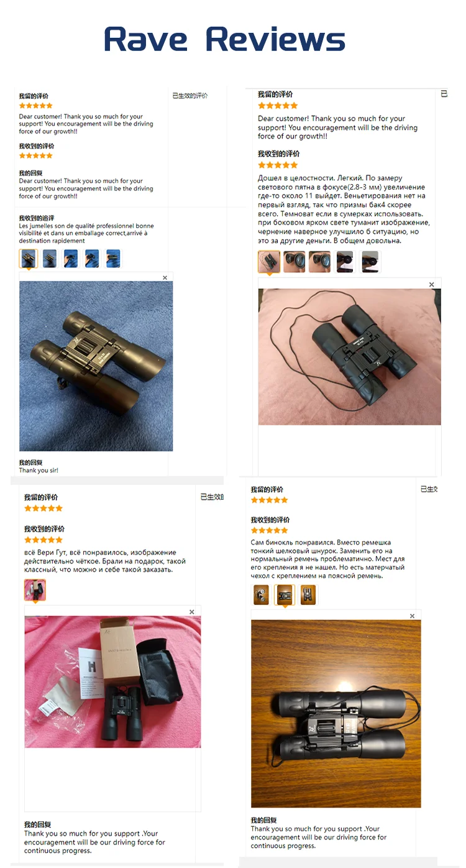
Task: Open fifth thumbnail in French review
Action: click(x=113, y=259)
